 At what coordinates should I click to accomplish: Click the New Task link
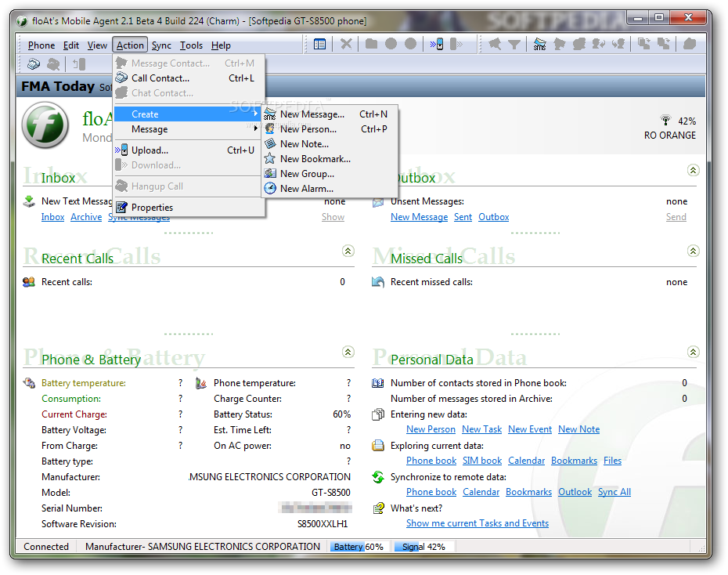481,429
